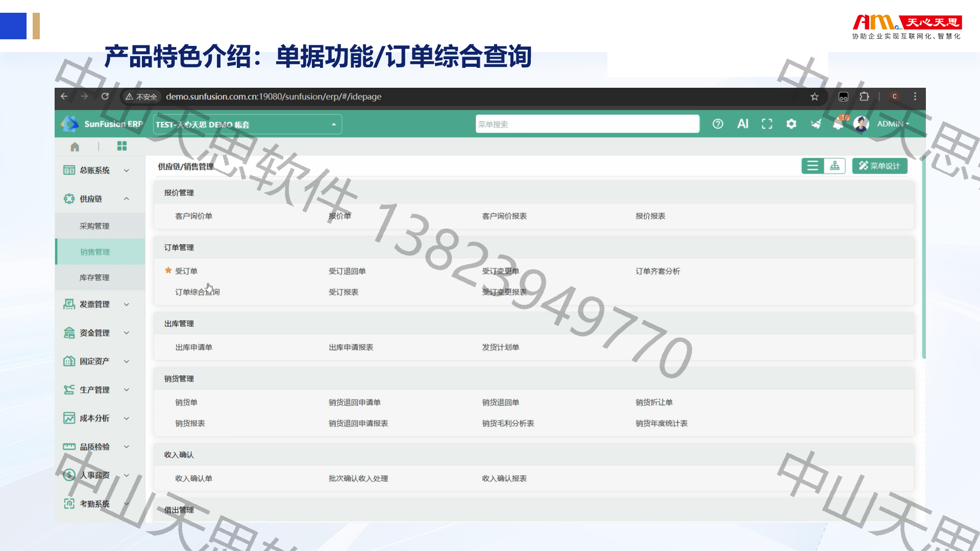Reload the page with the refresh icon
980x551 pixels.
pyautogui.click(x=105, y=96)
